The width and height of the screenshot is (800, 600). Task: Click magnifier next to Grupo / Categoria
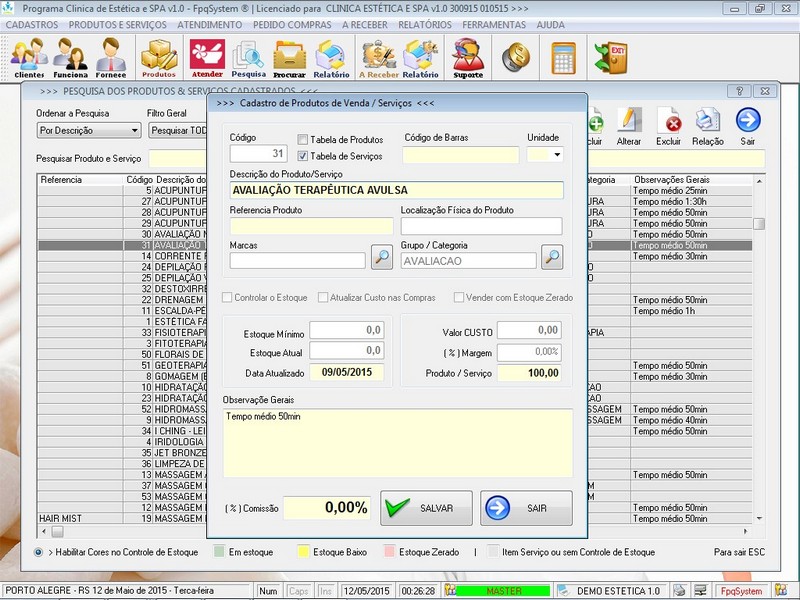click(x=552, y=258)
